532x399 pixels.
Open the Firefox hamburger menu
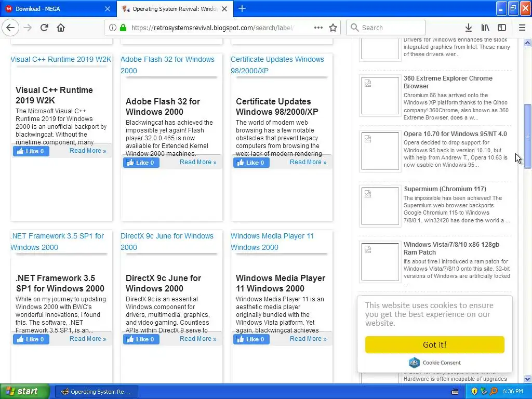[522, 28]
